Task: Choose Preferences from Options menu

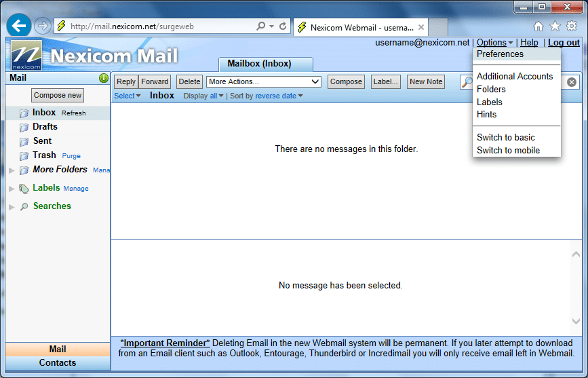Action: 516,54
